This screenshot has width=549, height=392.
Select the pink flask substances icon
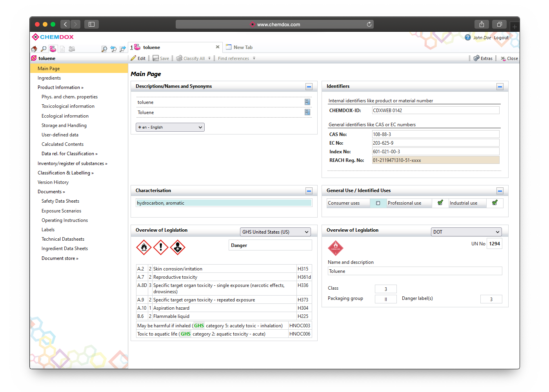tap(53, 49)
